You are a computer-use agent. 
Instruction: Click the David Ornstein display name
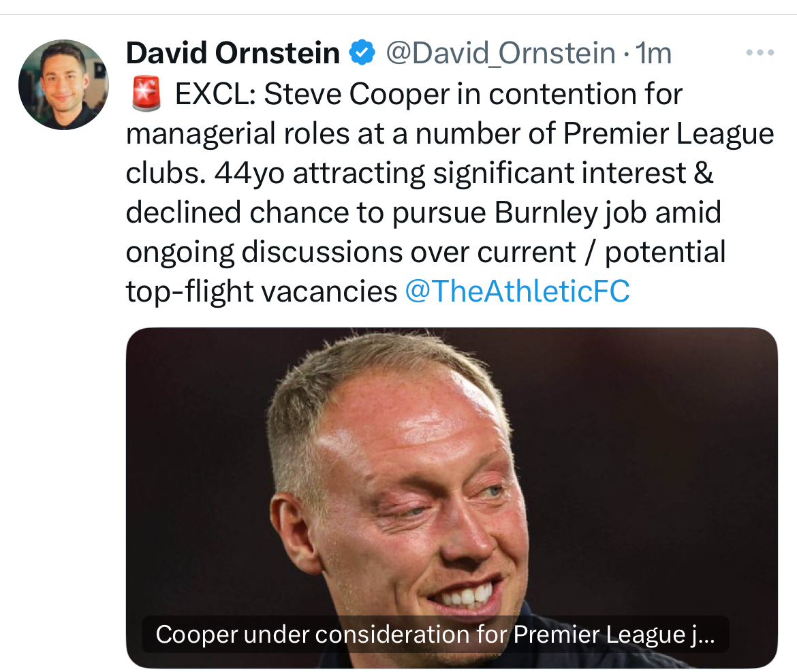[x=233, y=53]
